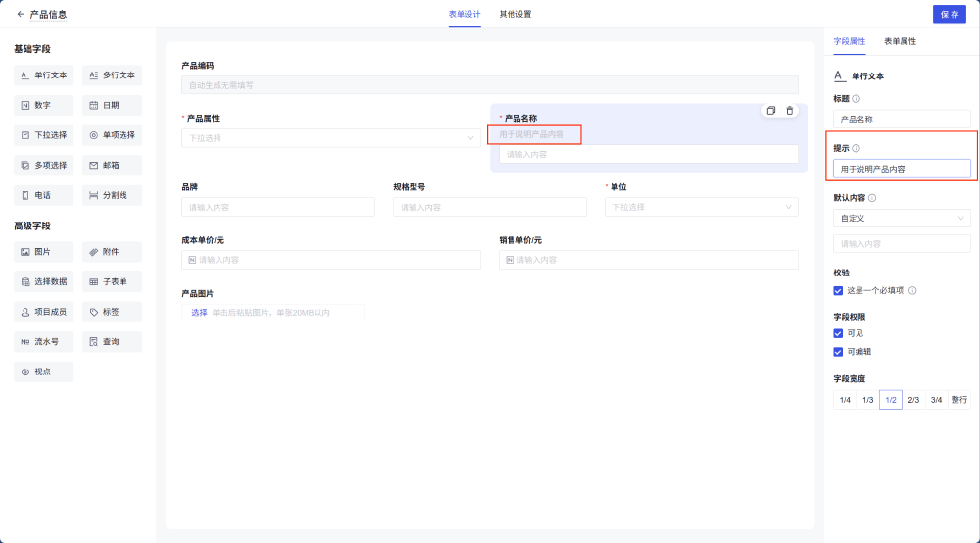Uncheck the 可见 permission checkbox
This screenshot has height=543, width=980.
(838, 333)
